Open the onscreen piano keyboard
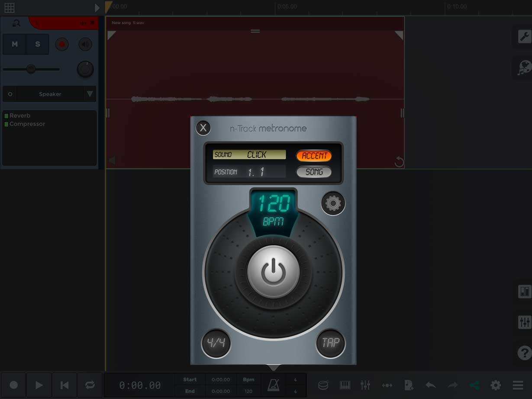 345,385
